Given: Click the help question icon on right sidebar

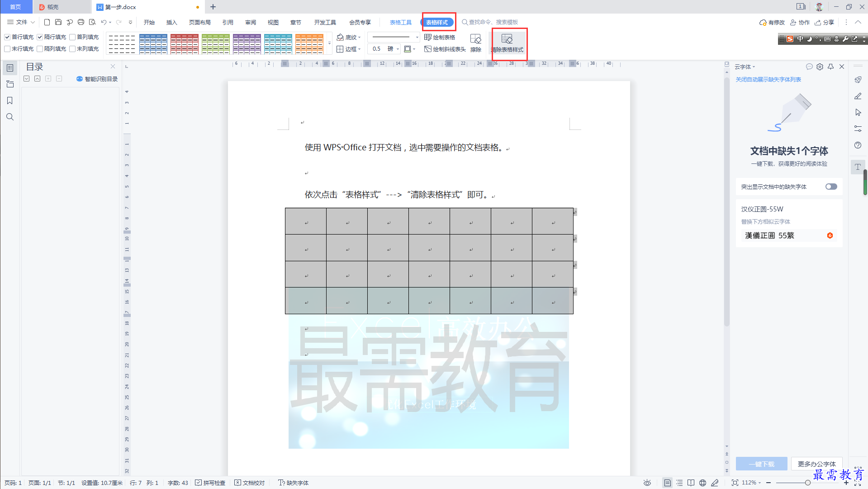Looking at the screenshot, I should point(858,145).
